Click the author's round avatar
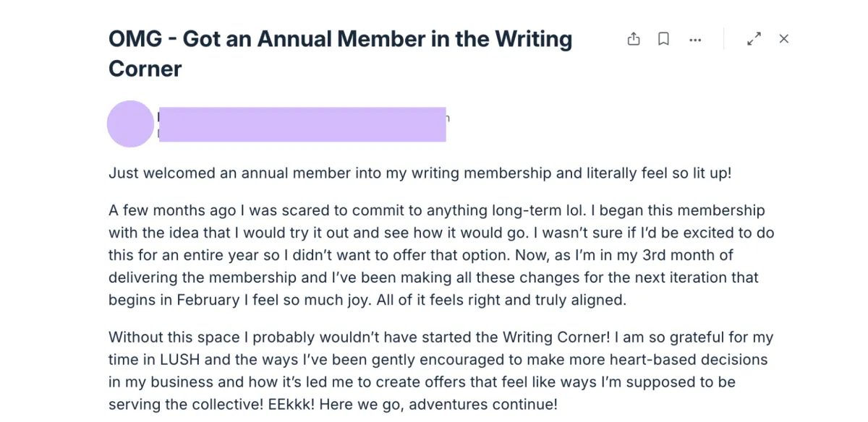 coord(130,124)
